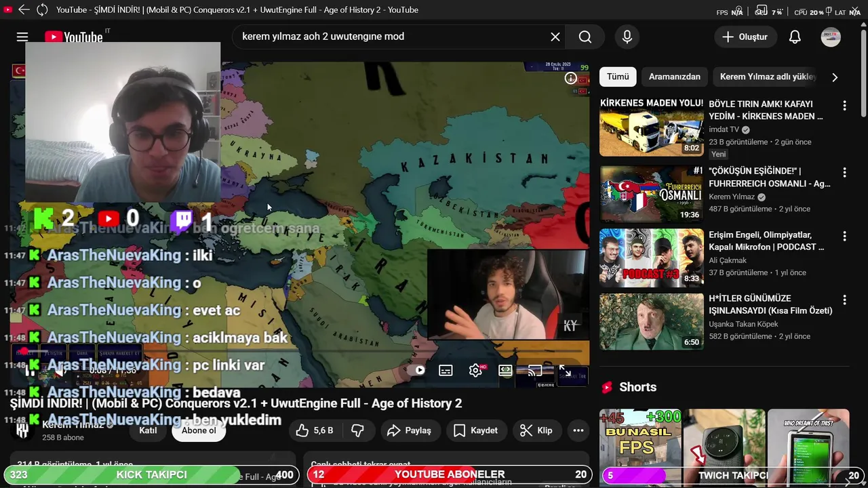Screen dimensions: 868x488
Task: Start voice search with microphone
Action: [x=627, y=37]
